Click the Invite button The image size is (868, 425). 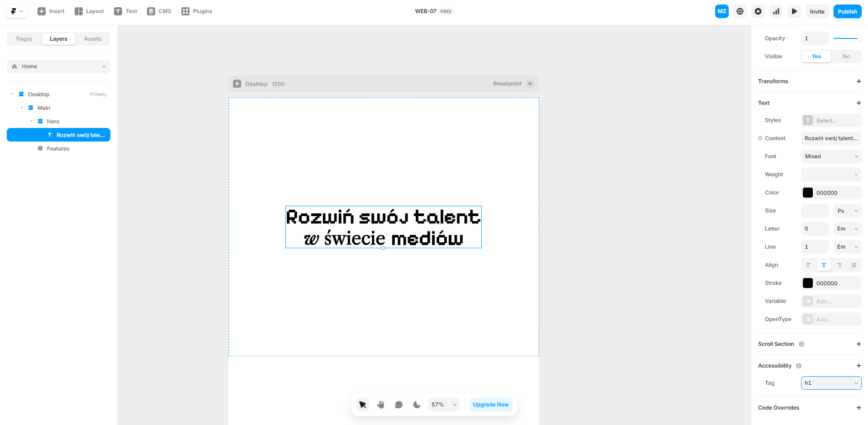[817, 11]
